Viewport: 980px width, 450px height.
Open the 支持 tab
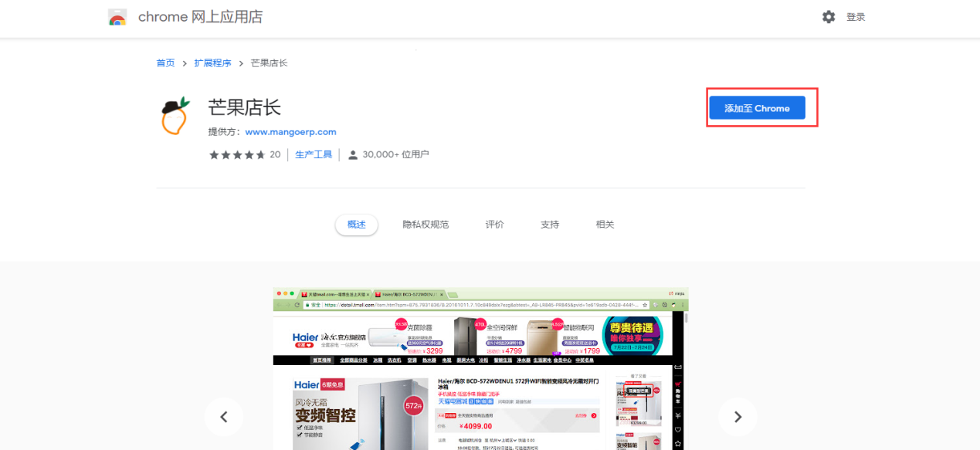pyautogui.click(x=550, y=225)
